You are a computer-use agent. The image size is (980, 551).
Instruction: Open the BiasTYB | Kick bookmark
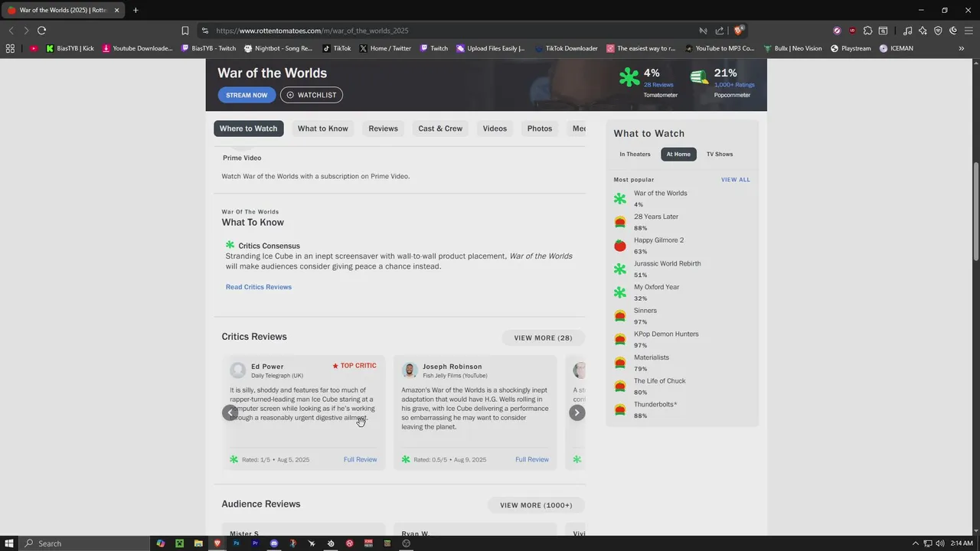click(x=70, y=48)
